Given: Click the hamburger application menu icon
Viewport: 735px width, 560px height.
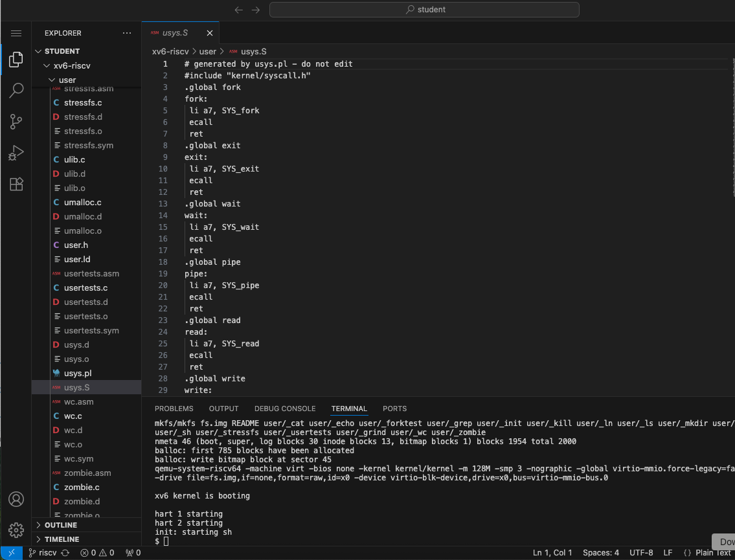Looking at the screenshot, I should (16, 33).
